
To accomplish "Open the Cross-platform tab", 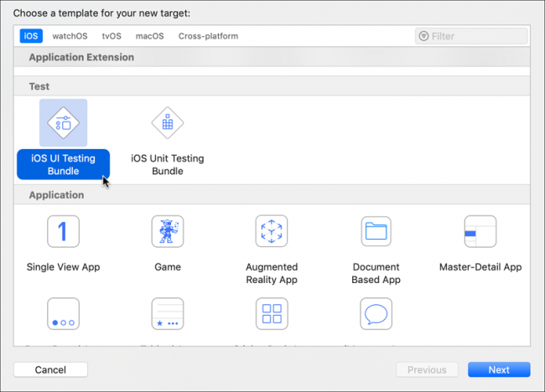I will pyautogui.click(x=208, y=36).
